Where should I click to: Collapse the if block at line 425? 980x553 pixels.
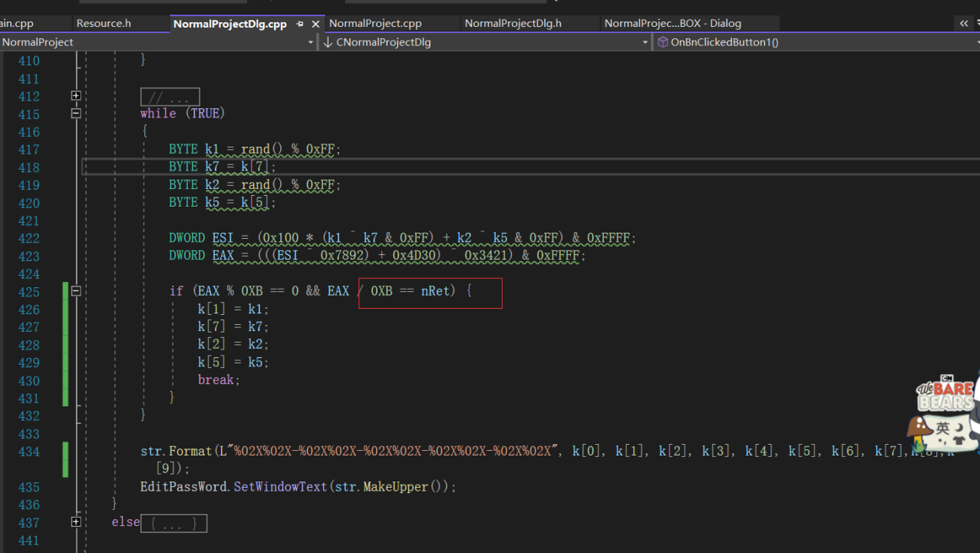[x=76, y=291]
